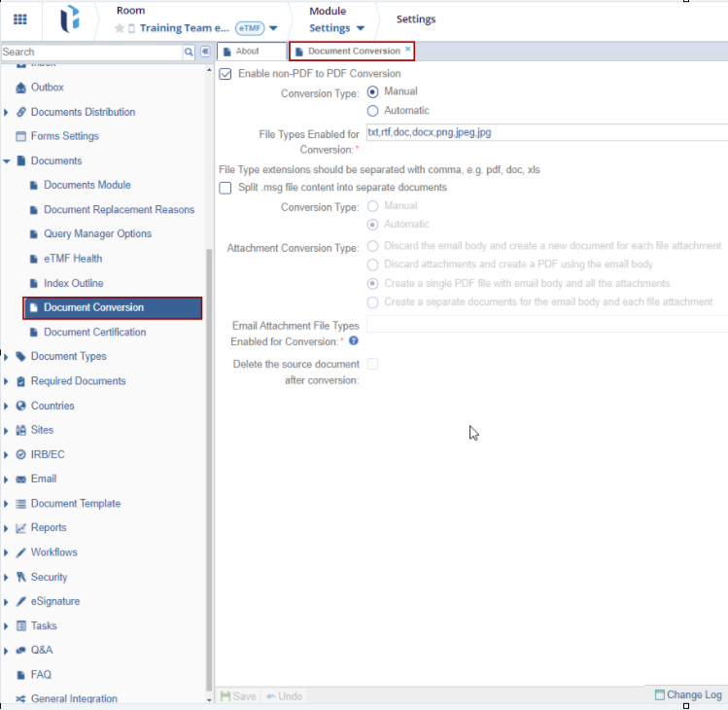Open the Index Outline settings page
Viewport: 728px width, 710px height.
[73, 284]
